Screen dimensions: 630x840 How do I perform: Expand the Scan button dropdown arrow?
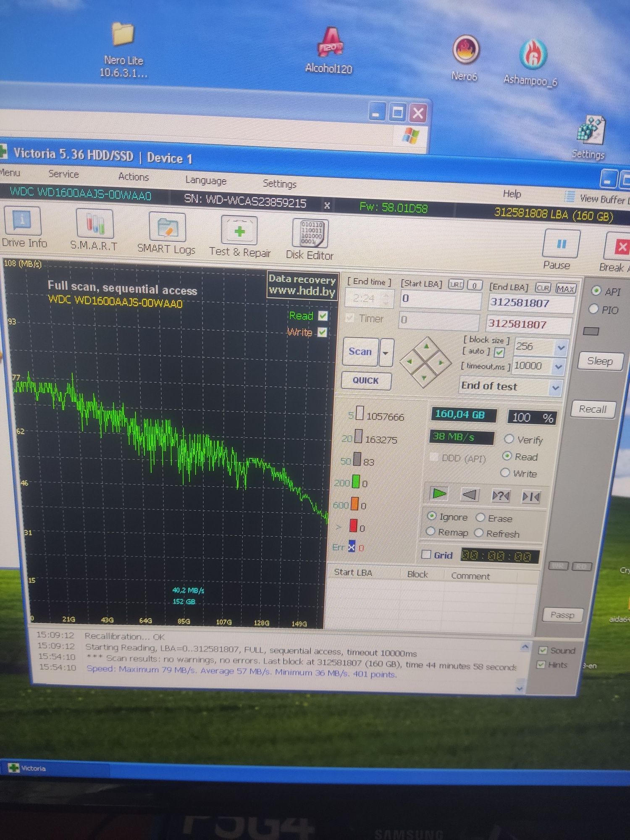tap(386, 352)
